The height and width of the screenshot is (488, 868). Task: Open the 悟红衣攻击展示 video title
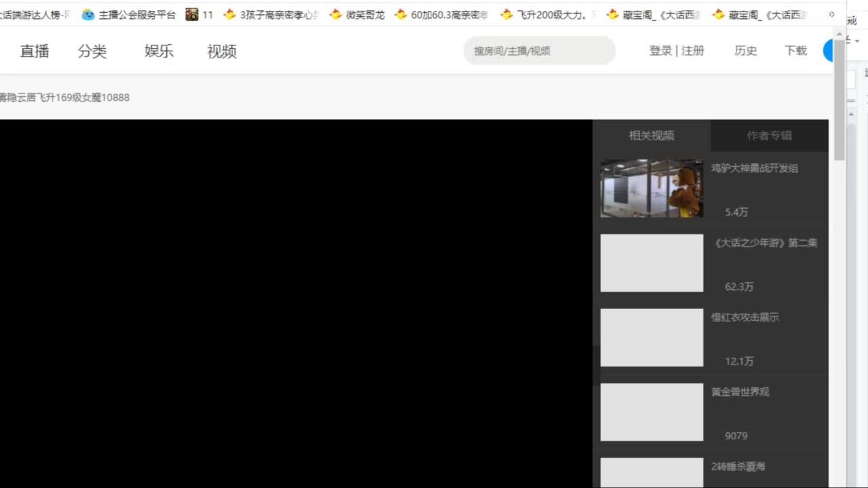(745, 317)
